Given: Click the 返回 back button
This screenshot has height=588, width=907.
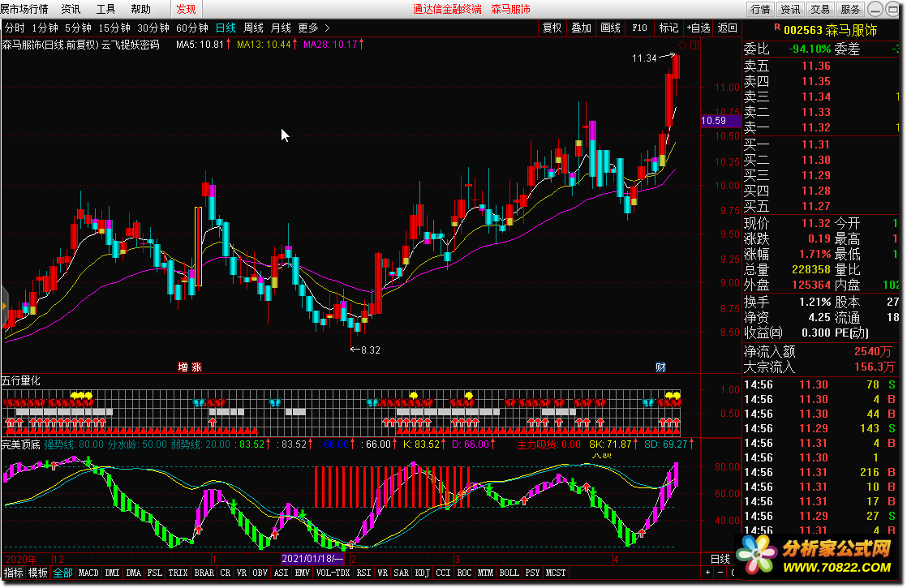Looking at the screenshot, I should [x=727, y=28].
